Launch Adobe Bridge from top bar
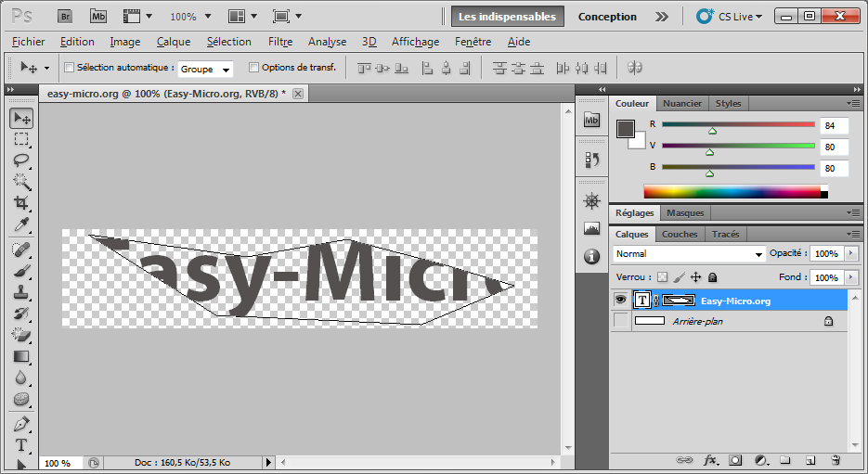Image resolution: width=868 pixels, height=474 pixels. tap(65, 17)
